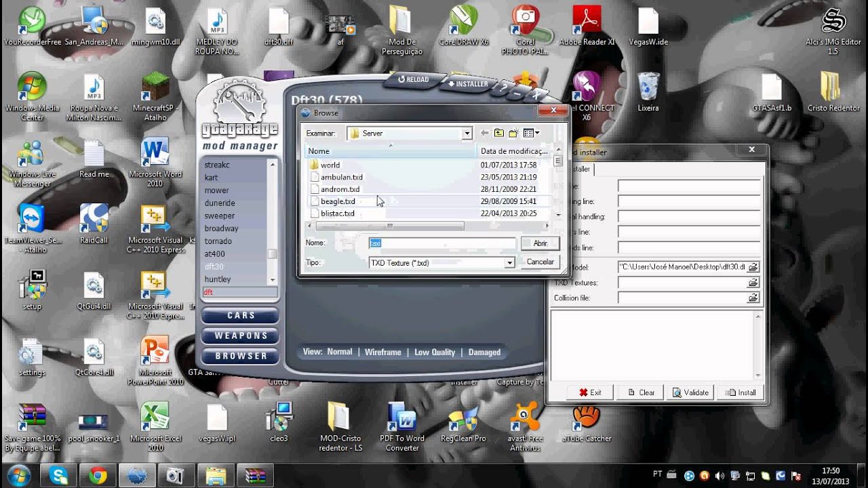The height and width of the screenshot is (488, 868).
Task: Create new folder in Browse dialog
Action: click(513, 134)
